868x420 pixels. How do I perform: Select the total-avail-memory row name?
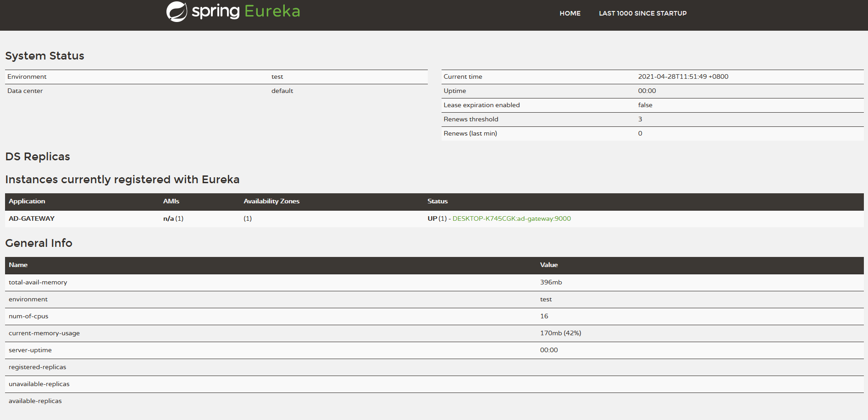click(x=38, y=282)
